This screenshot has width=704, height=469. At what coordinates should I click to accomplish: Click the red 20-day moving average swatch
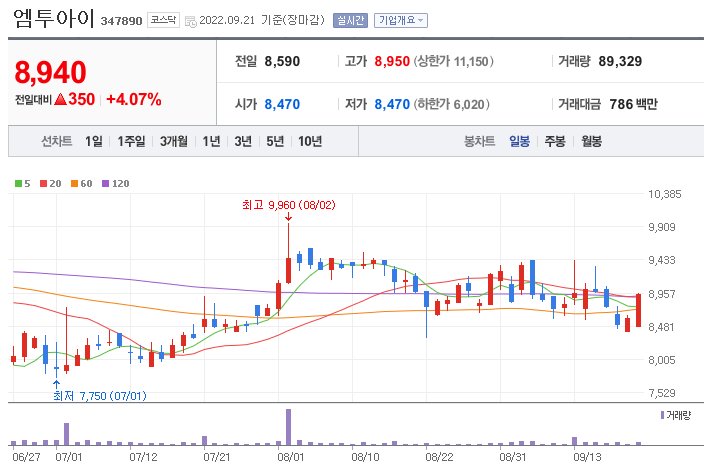coord(44,184)
